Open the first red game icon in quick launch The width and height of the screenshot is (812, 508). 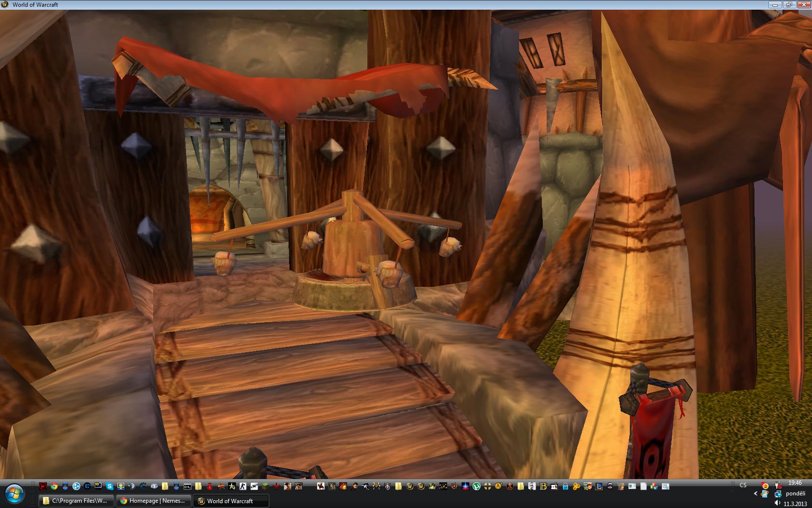(x=43, y=486)
